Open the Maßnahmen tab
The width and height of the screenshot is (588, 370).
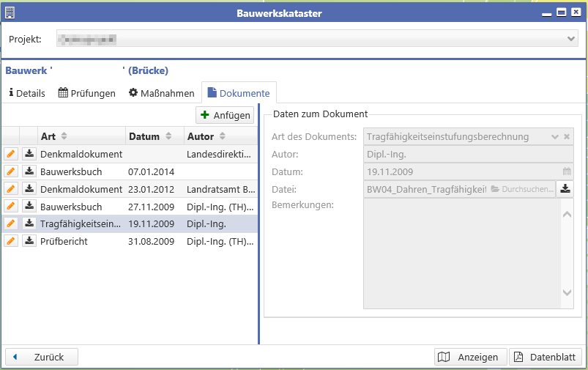point(162,93)
